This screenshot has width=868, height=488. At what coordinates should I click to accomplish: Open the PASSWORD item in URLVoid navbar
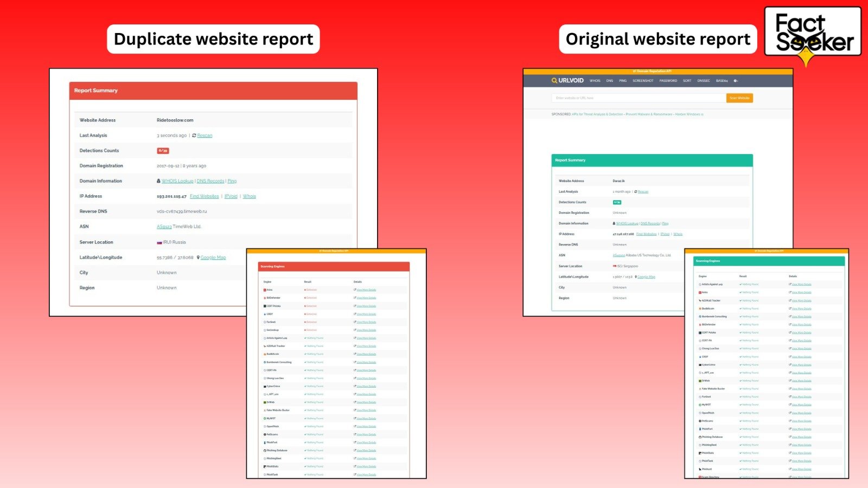[x=668, y=81]
